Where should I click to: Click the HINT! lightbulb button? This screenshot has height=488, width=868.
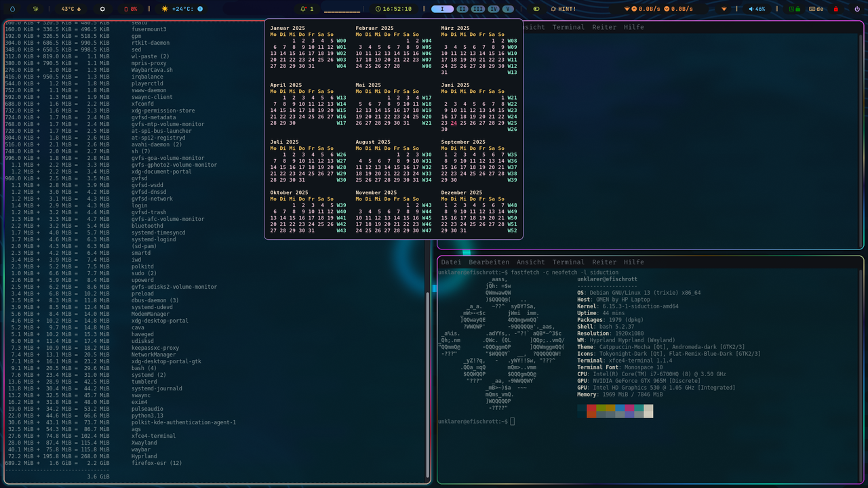point(564,9)
